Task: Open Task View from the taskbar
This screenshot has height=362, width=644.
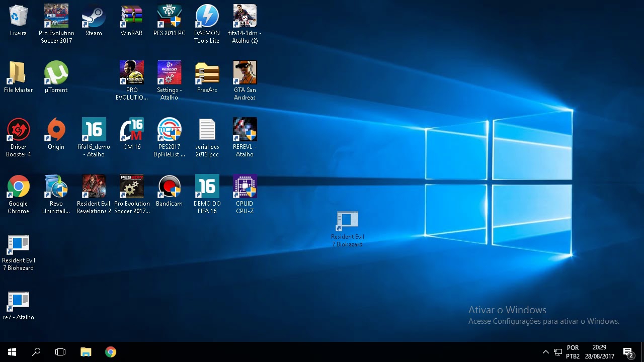Action: click(60, 351)
